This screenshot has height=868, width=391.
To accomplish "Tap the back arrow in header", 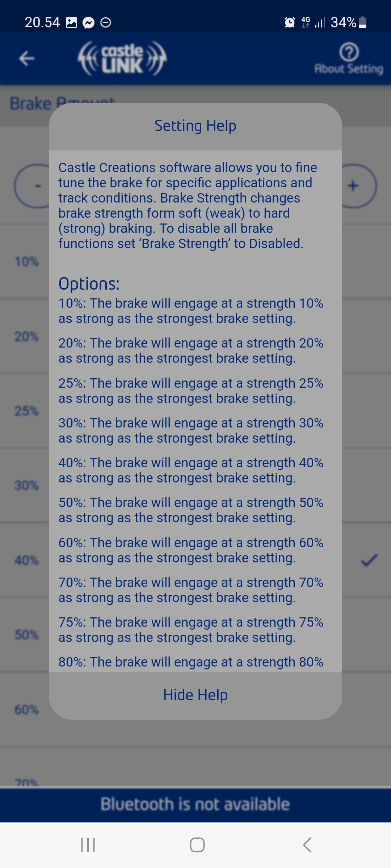I will coord(27,58).
